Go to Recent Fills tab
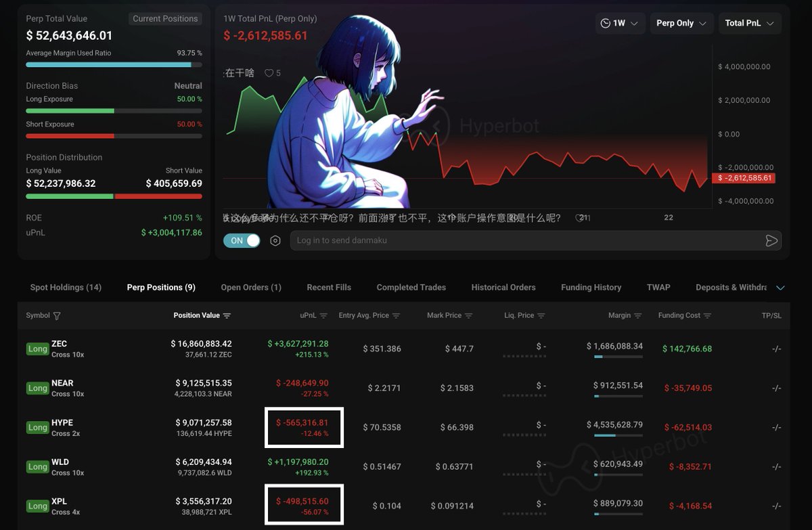 coord(329,288)
